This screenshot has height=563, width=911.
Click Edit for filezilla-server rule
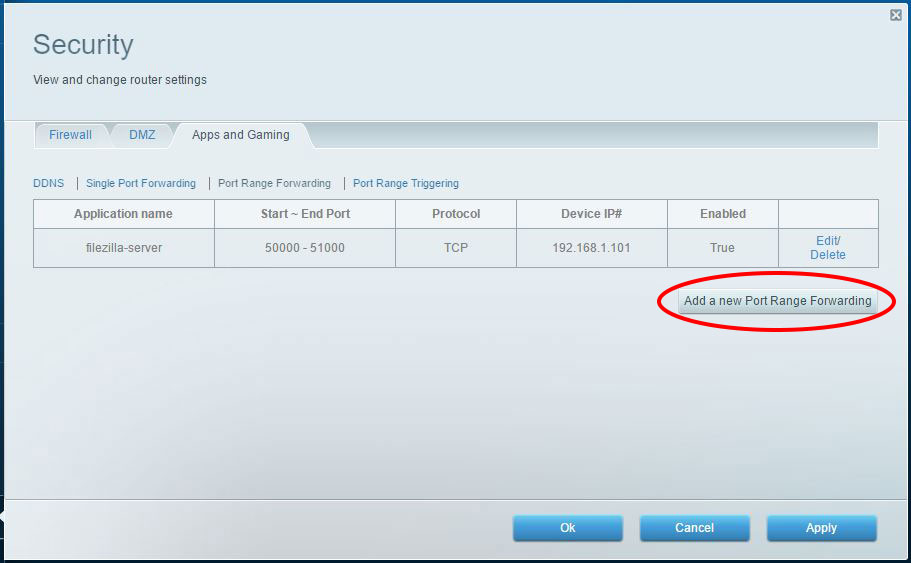click(x=828, y=241)
